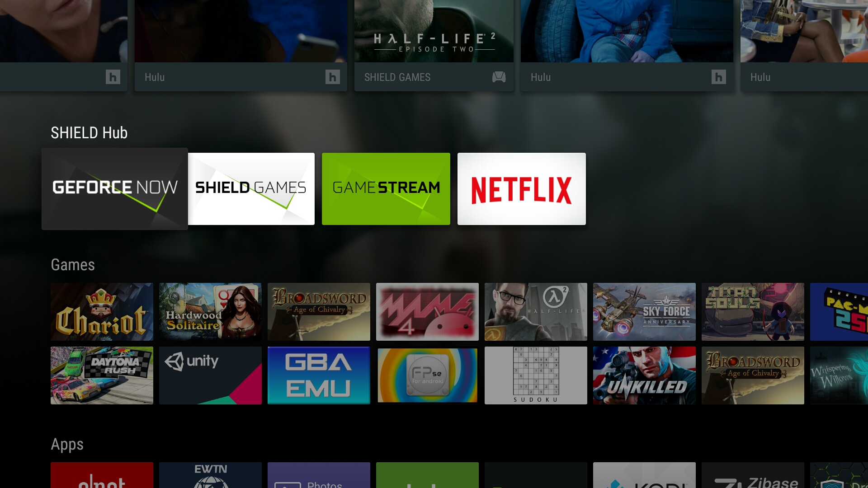Launch Unkilled shooter game
This screenshot has height=488, width=868.
click(644, 375)
